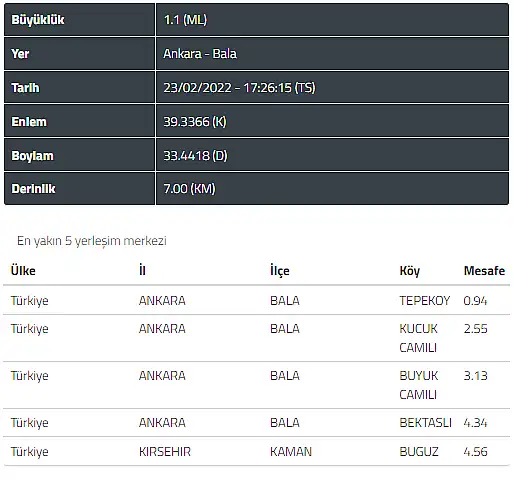The height and width of the screenshot is (480, 513).
Task: Select the TEPEKOY village row
Action: [256, 301]
